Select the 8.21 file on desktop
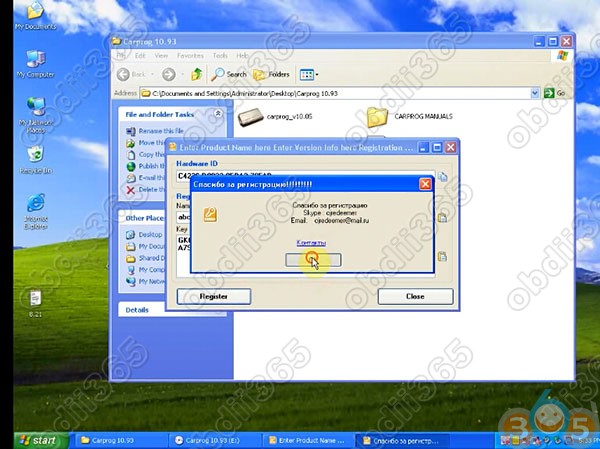Image resolution: width=600 pixels, height=449 pixels. (35, 304)
